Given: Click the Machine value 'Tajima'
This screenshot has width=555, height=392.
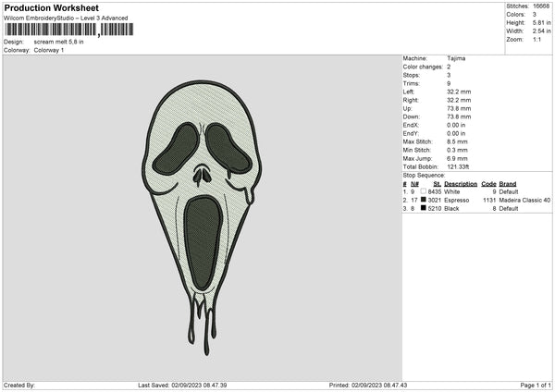Looking at the screenshot, I should [456, 58].
